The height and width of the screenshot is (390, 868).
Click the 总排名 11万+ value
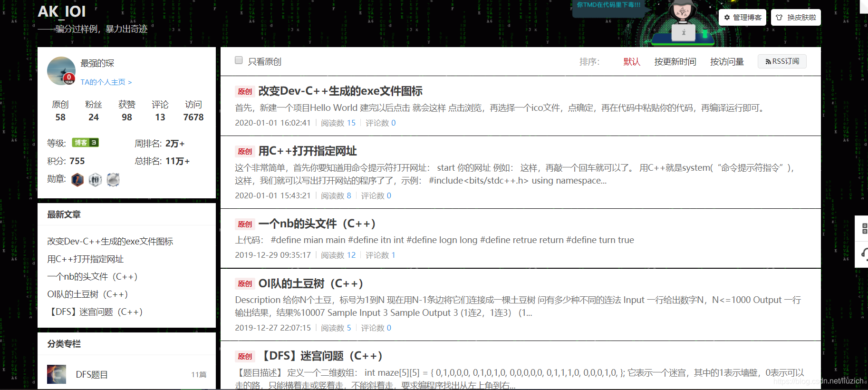click(x=177, y=161)
